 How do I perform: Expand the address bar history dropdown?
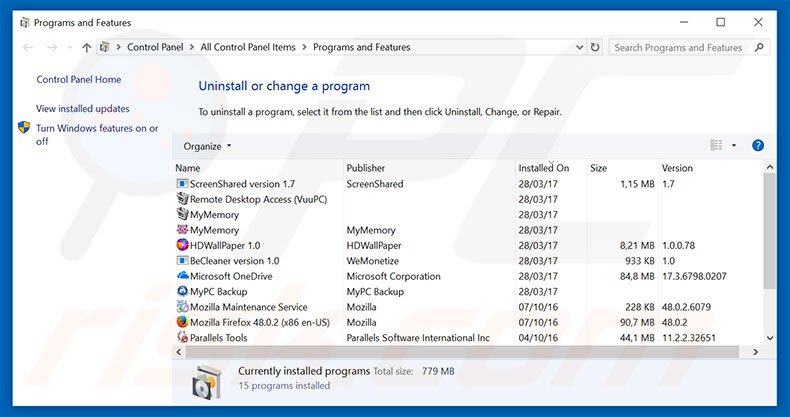(x=579, y=47)
